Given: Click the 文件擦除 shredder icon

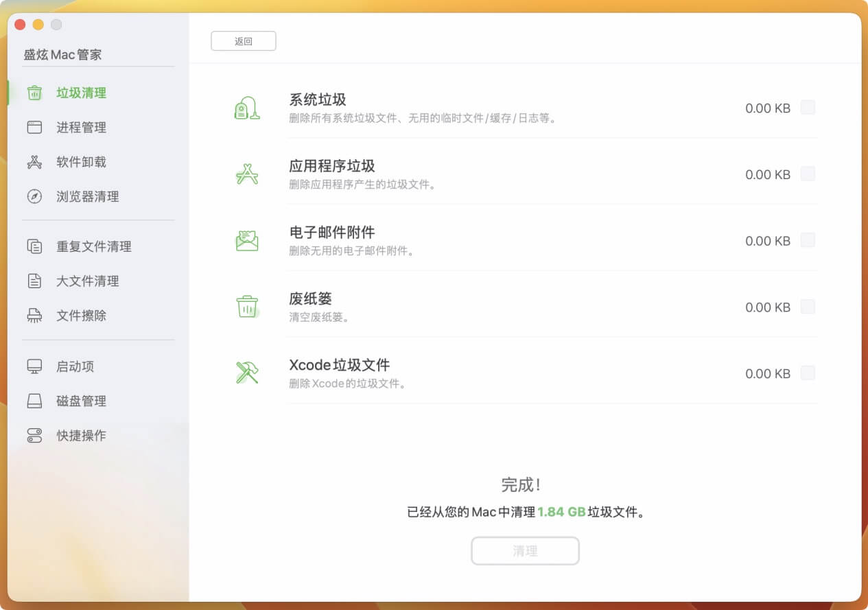Looking at the screenshot, I should pos(34,315).
